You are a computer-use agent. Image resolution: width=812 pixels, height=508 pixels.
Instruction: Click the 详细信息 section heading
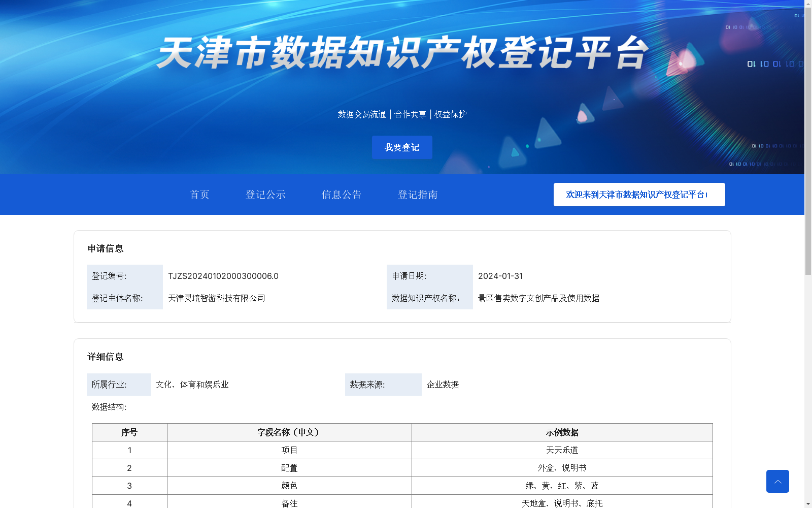(x=106, y=357)
